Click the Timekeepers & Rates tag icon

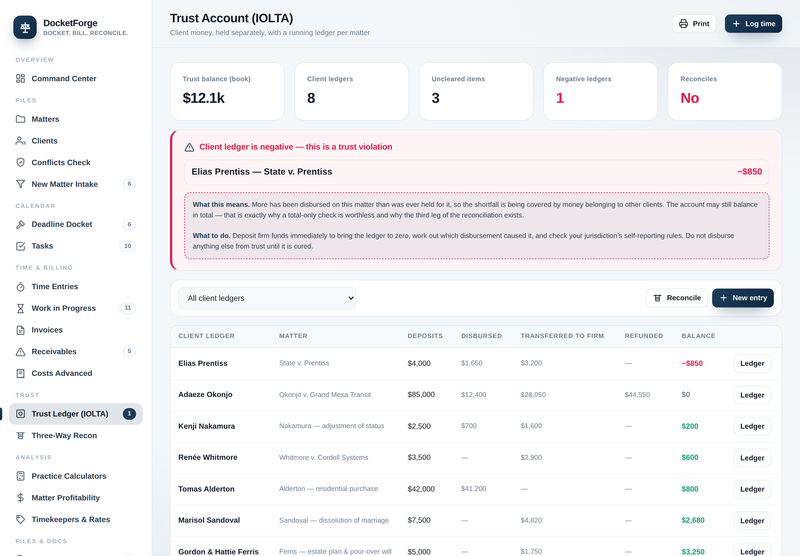tap(20, 519)
